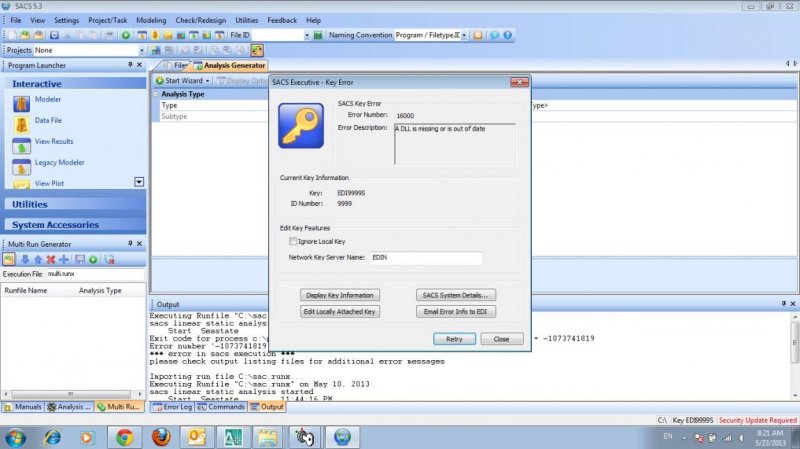The width and height of the screenshot is (800, 449).
Task: Click move up arrow in Multi Run Generator
Action: click(x=38, y=259)
